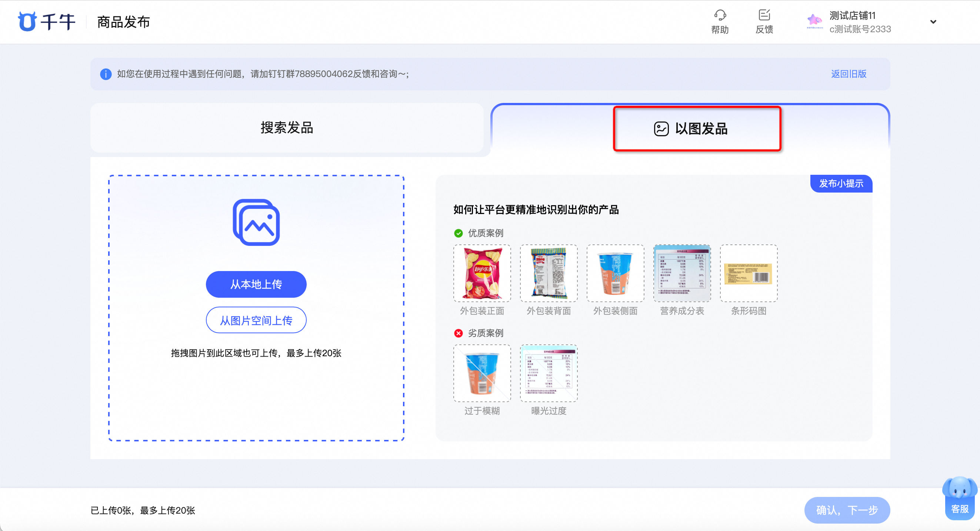Open the 曝光过度 bad example thumbnail

coord(549,373)
